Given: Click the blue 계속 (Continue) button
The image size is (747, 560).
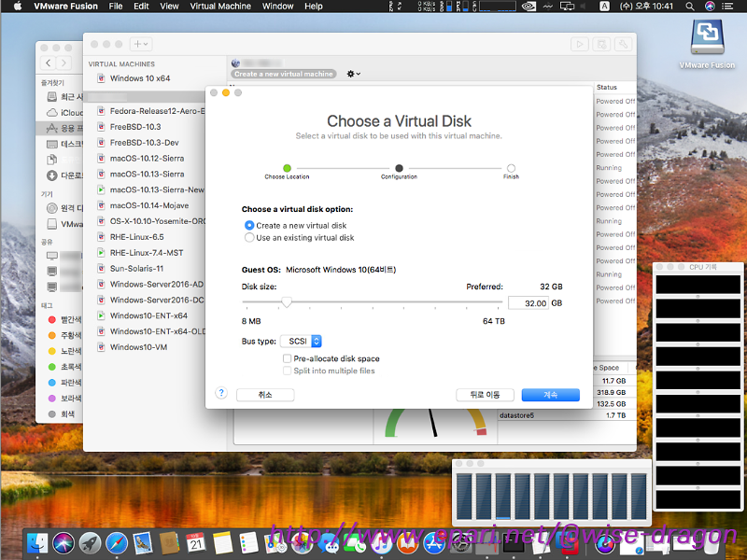Looking at the screenshot, I should click(550, 395).
